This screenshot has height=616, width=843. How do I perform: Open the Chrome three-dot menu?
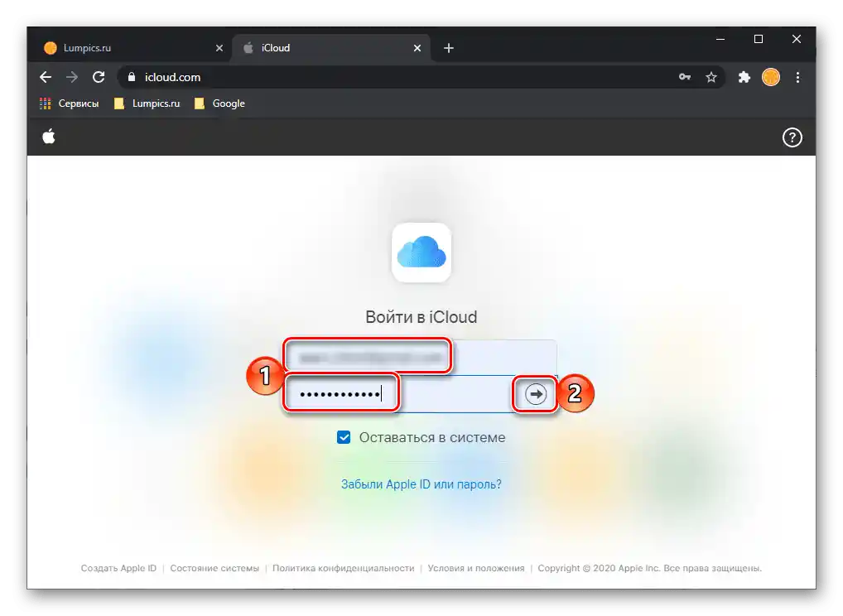[797, 77]
